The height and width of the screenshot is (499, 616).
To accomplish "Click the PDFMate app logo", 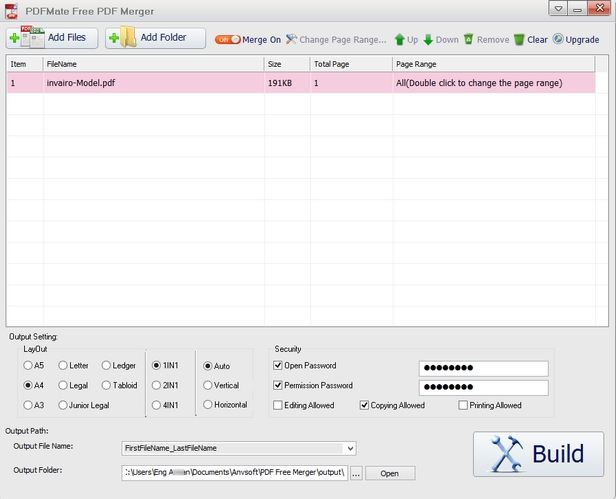I will click(x=11, y=11).
